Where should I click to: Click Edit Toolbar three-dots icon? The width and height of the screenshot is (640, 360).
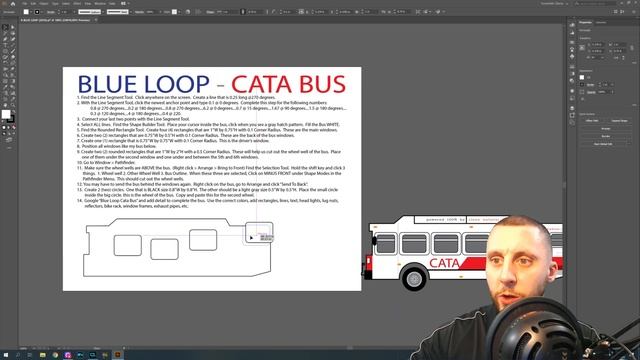[9, 147]
